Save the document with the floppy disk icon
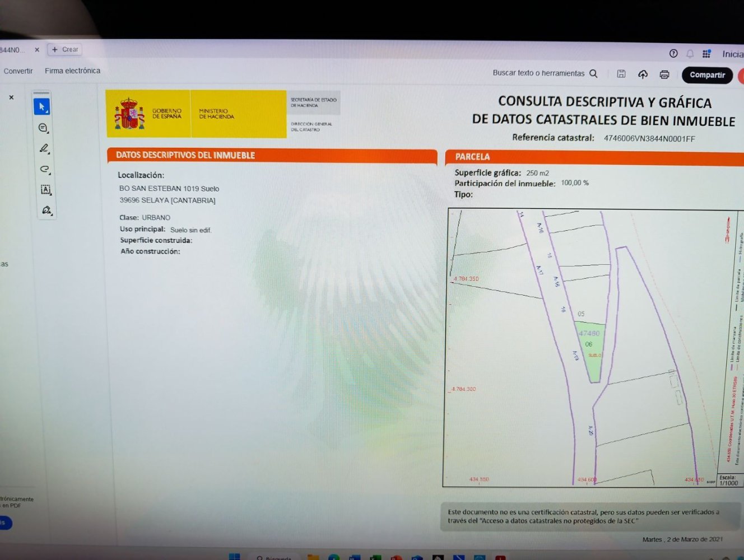744x560 pixels. 621,74
